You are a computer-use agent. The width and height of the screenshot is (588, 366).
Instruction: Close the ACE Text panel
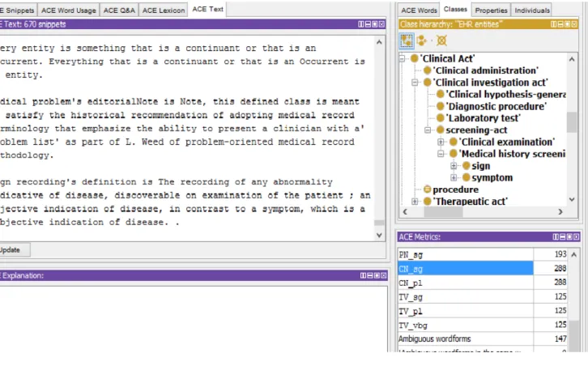[x=381, y=24]
